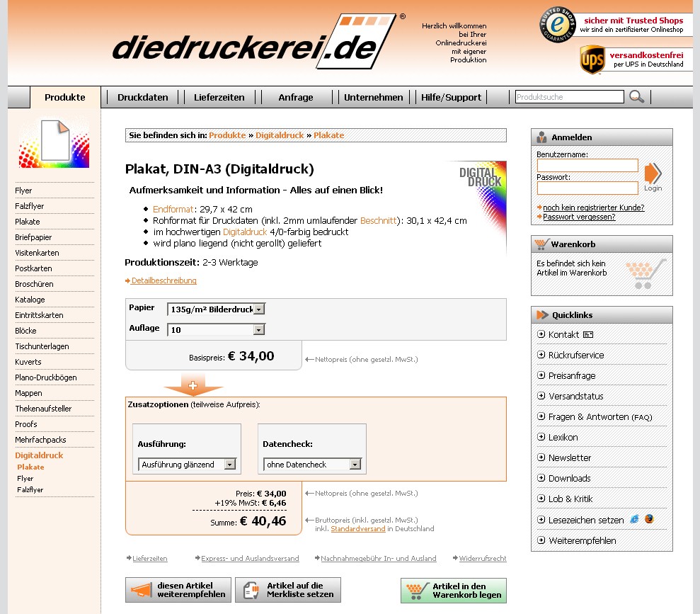Screen dimensions: 700x614
Task: Select Digitaldruck category in sidebar
Action: (x=40, y=455)
